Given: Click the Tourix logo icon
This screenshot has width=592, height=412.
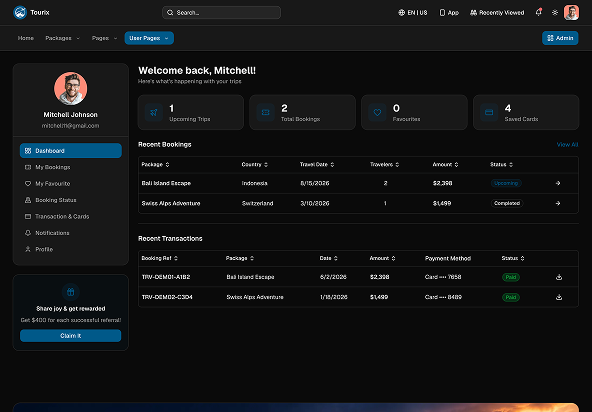Looking at the screenshot, I should [20, 12].
